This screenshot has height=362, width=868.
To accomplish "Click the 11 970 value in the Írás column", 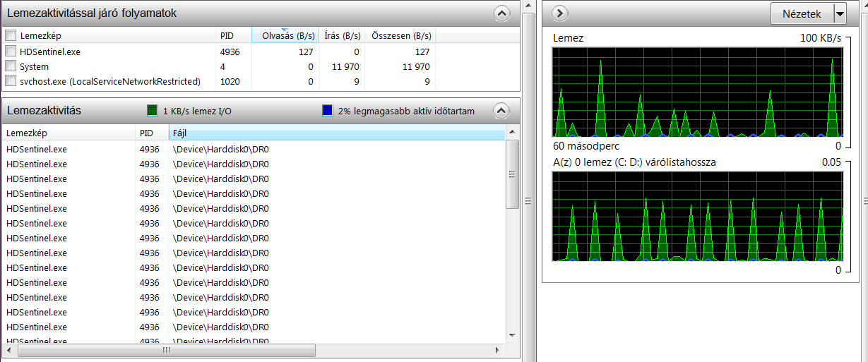I will click(x=345, y=66).
